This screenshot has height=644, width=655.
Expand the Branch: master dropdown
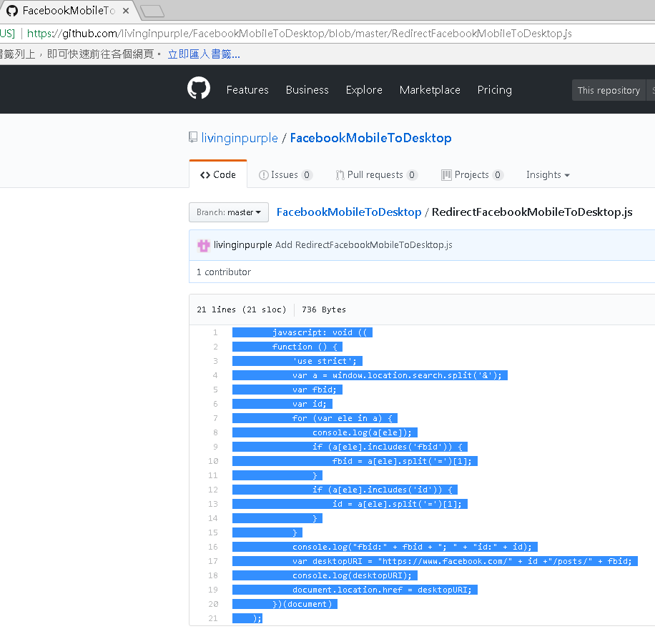coord(229,212)
